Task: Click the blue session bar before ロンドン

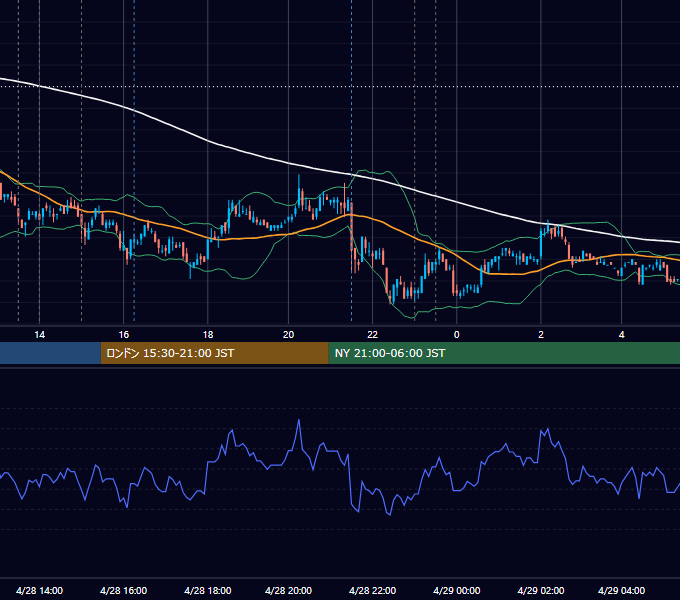Action: [50, 353]
